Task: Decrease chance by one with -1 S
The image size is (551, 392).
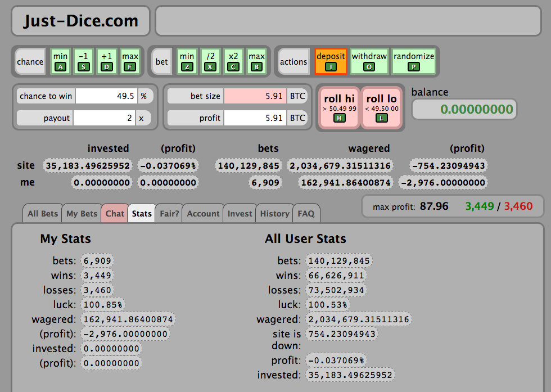Action: point(83,61)
